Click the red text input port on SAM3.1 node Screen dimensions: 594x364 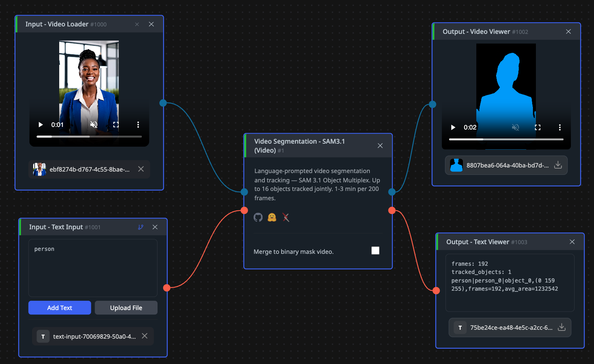click(244, 211)
